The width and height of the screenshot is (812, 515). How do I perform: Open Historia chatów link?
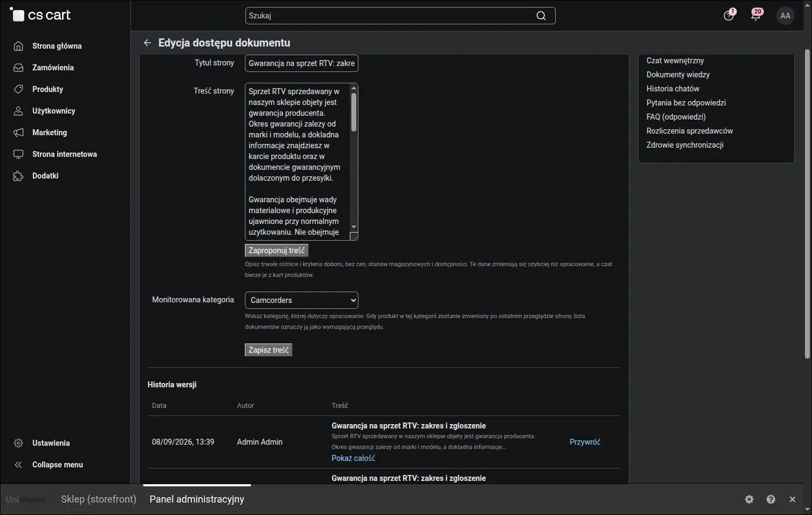click(x=673, y=89)
